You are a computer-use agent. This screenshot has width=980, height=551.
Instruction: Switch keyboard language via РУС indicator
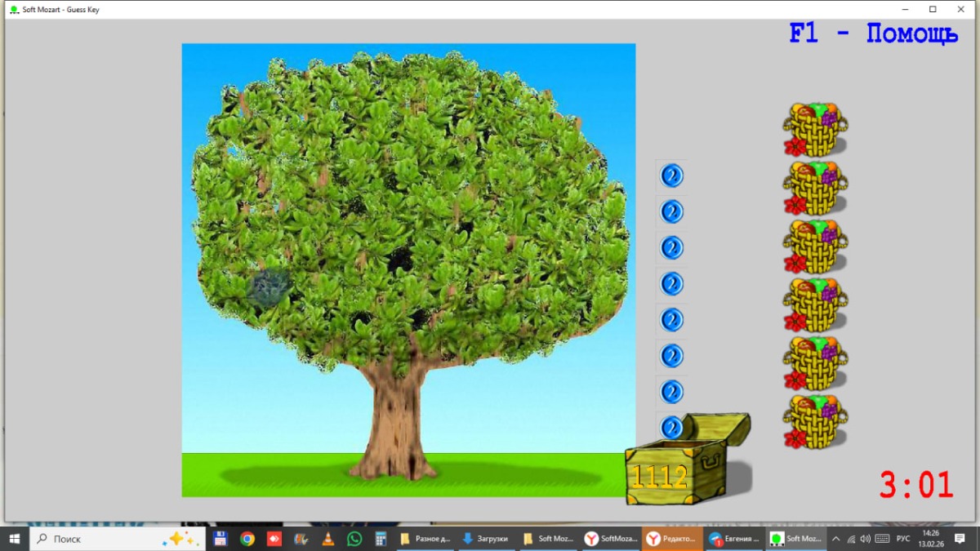[x=903, y=539]
